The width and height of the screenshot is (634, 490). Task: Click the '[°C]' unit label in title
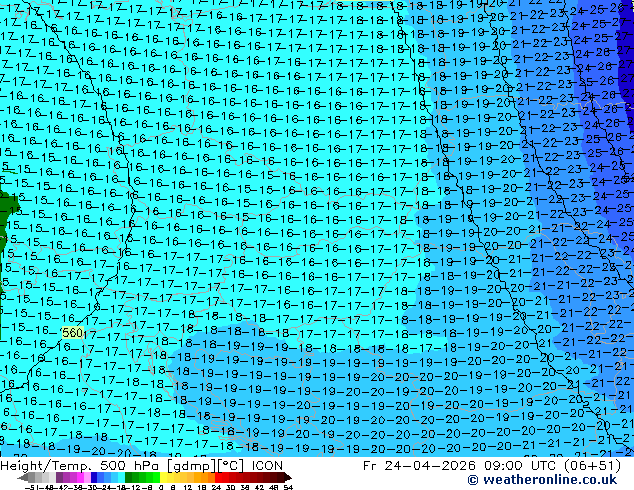point(231,466)
